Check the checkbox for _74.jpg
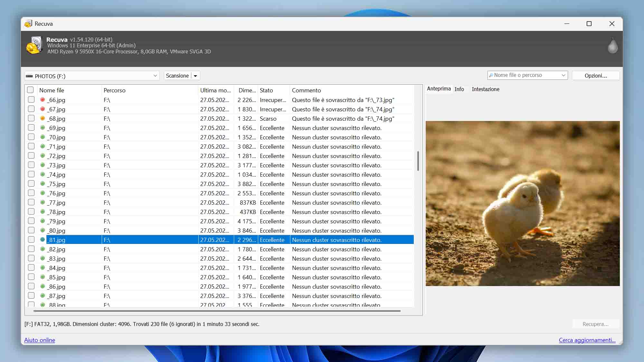Image resolution: width=644 pixels, height=362 pixels. coord(31,174)
